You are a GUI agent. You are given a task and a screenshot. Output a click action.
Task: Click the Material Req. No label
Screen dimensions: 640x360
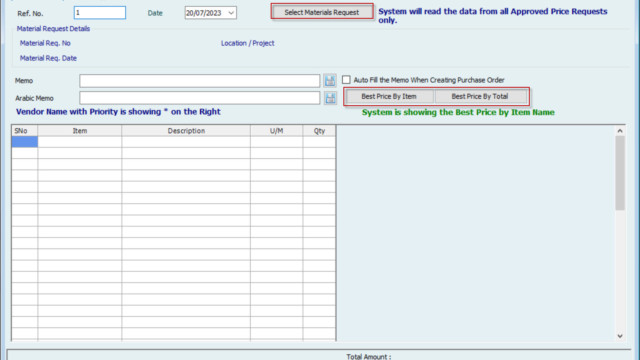(x=45, y=43)
